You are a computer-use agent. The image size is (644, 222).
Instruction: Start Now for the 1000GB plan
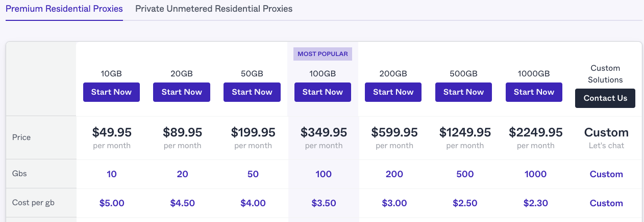[x=534, y=92]
